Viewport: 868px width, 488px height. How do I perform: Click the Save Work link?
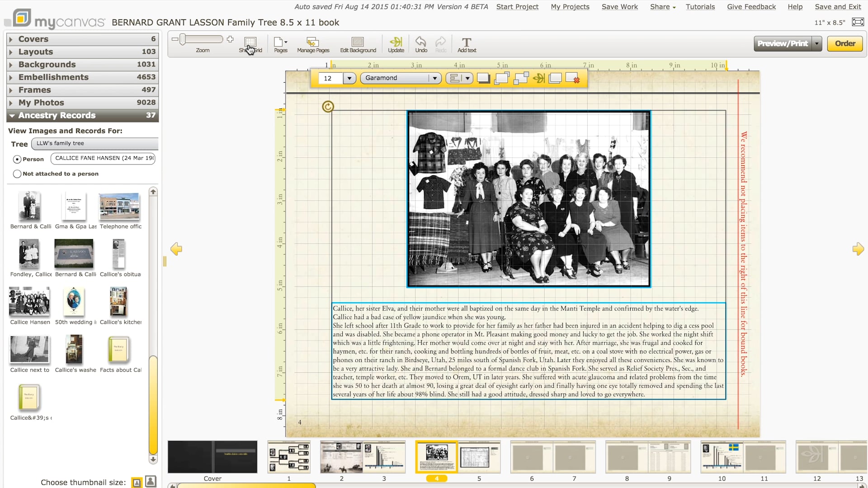(x=619, y=6)
